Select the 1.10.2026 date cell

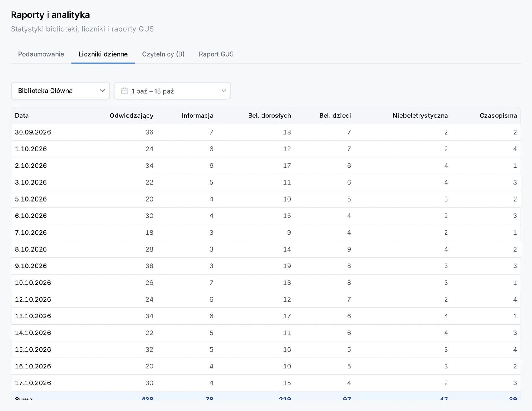[x=31, y=149]
